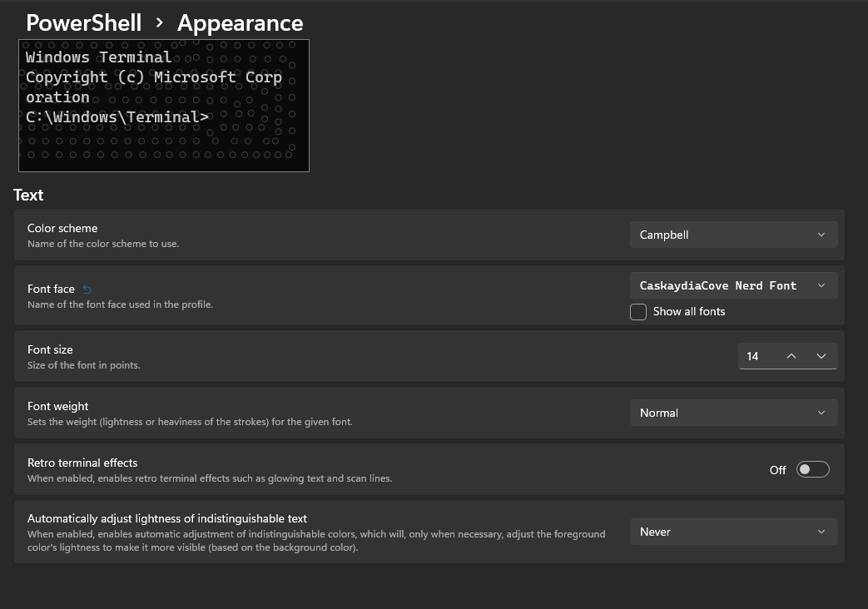The height and width of the screenshot is (609, 868).
Task: Turn on the scan lines effect switch
Action: 812,469
